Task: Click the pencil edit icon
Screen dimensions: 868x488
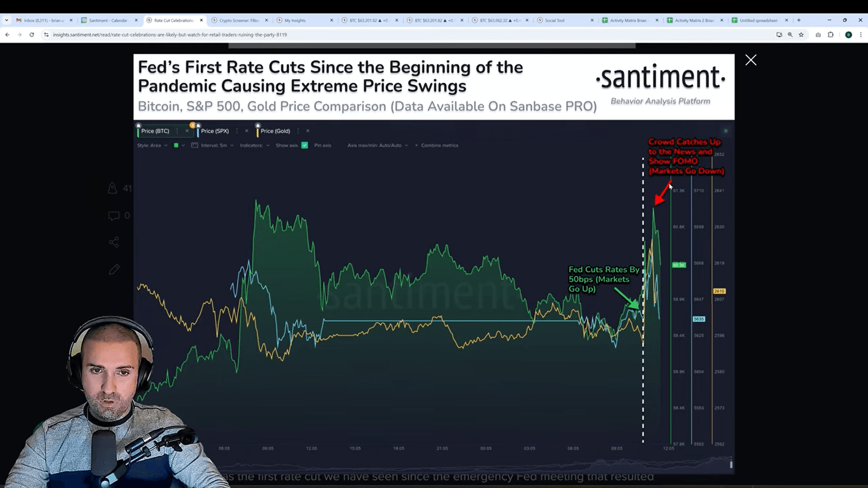Action: click(x=114, y=269)
